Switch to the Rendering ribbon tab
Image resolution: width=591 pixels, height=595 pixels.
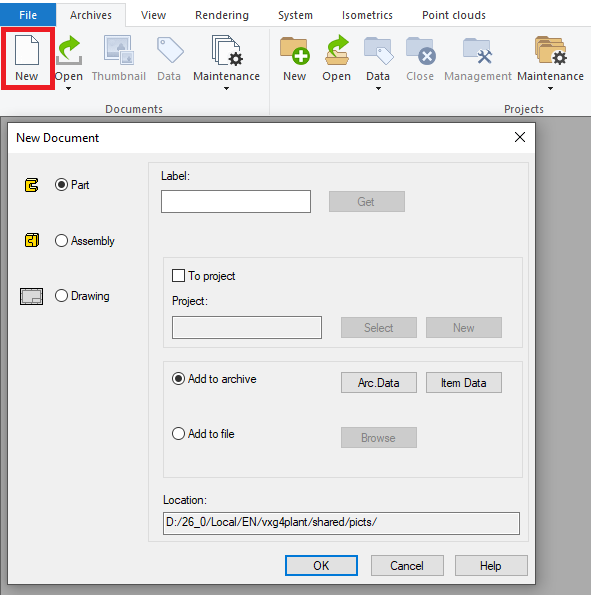pos(222,15)
